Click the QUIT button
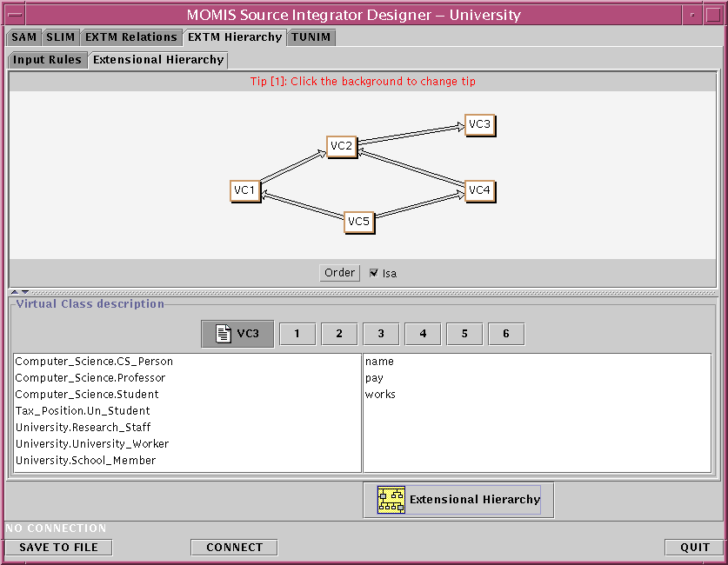 point(694,548)
